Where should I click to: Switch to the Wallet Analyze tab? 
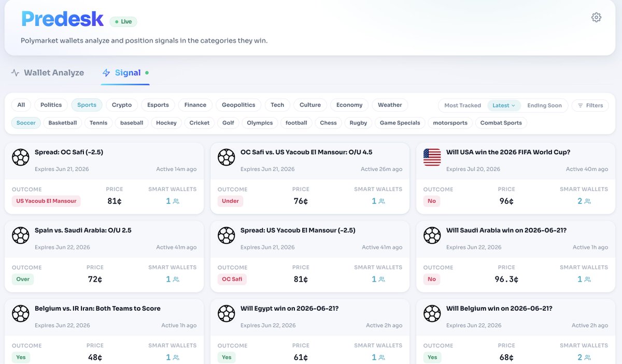(x=48, y=73)
